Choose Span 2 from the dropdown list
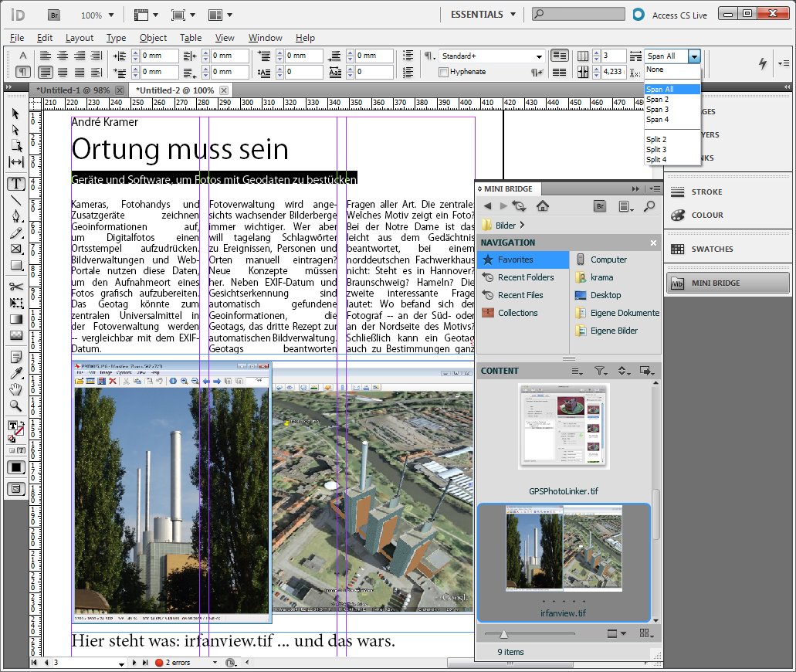This screenshot has width=796, height=672. [x=658, y=100]
